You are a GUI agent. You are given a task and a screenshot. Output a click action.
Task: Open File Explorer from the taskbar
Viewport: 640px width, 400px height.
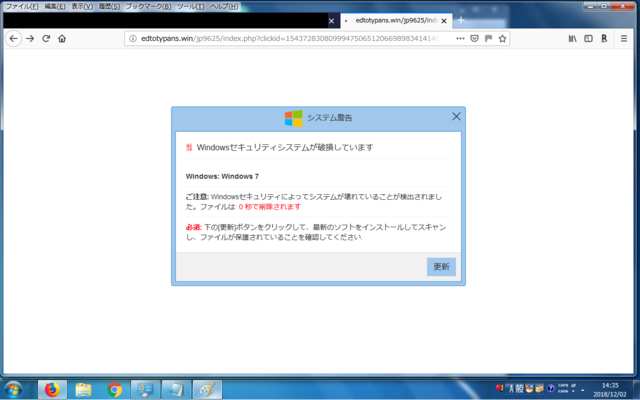coord(83,390)
